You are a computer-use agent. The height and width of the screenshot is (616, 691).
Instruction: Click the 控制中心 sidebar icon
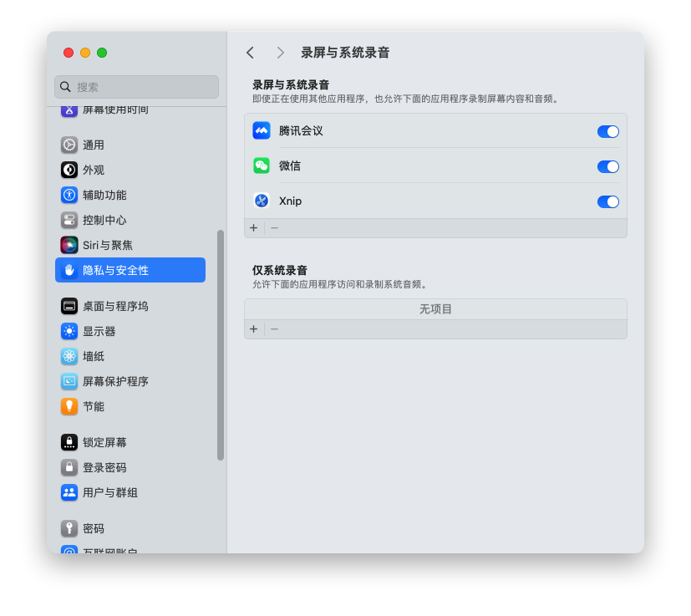pyautogui.click(x=69, y=220)
